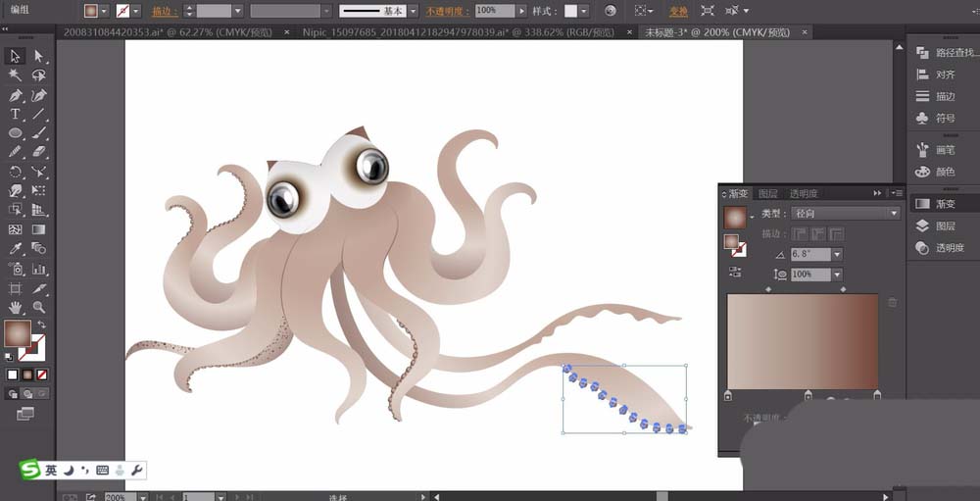Enable Draw Normal mode
The width and height of the screenshot is (980, 501).
pyautogui.click(x=12, y=393)
